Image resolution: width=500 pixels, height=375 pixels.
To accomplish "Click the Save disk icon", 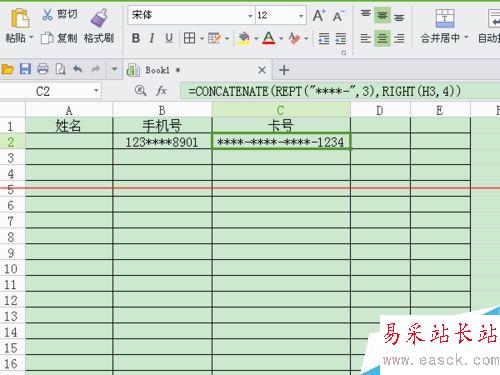I will pos(25,69).
